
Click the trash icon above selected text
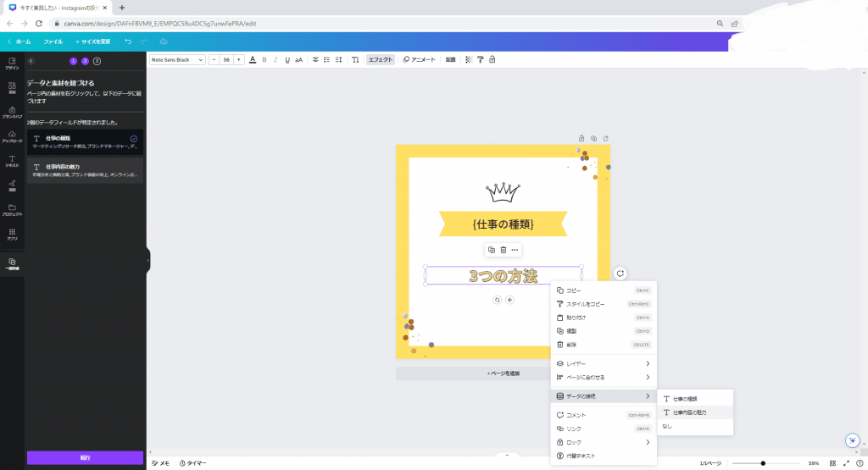[x=503, y=250]
